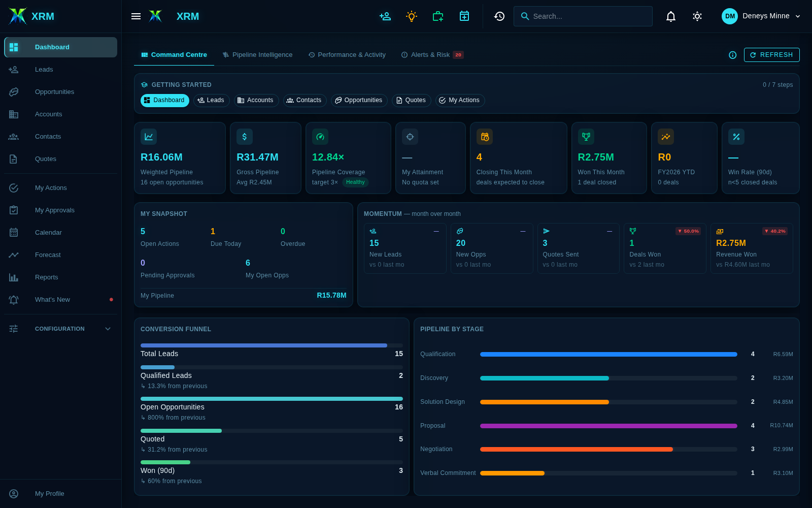This screenshot has height=508, width=812.
Task: Select Dashboard in the sidebar
Action: coord(60,47)
